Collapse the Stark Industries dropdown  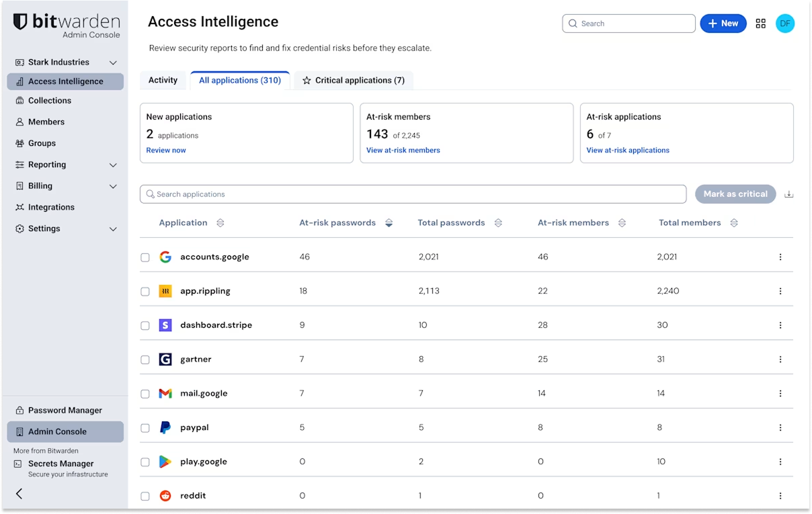point(113,62)
